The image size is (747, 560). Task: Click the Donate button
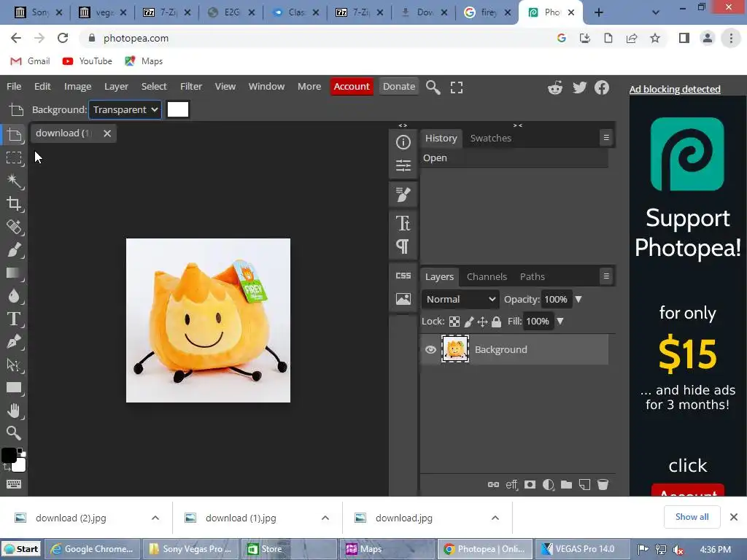point(399,87)
